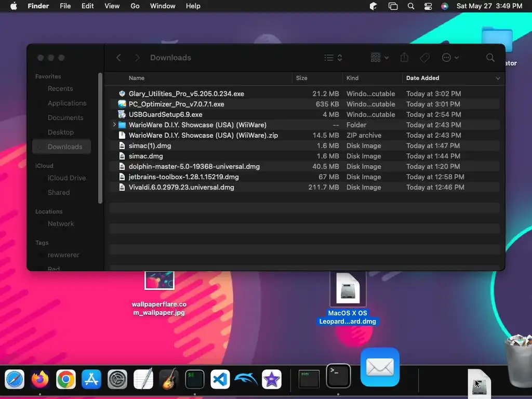Image resolution: width=532 pixels, height=399 pixels.
Task: Launch Safari from the Dock
Action: tap(15, 379)
